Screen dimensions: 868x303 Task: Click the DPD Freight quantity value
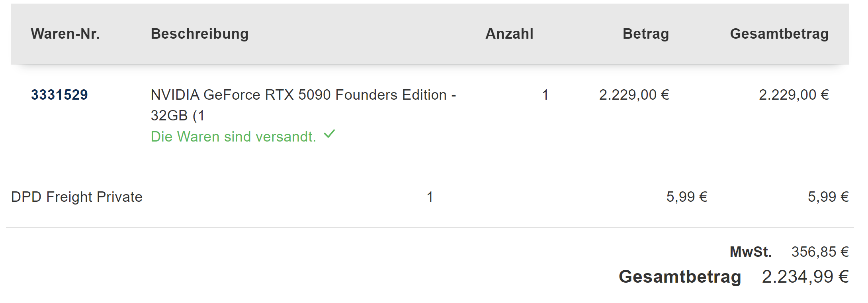tap(430, 197)
